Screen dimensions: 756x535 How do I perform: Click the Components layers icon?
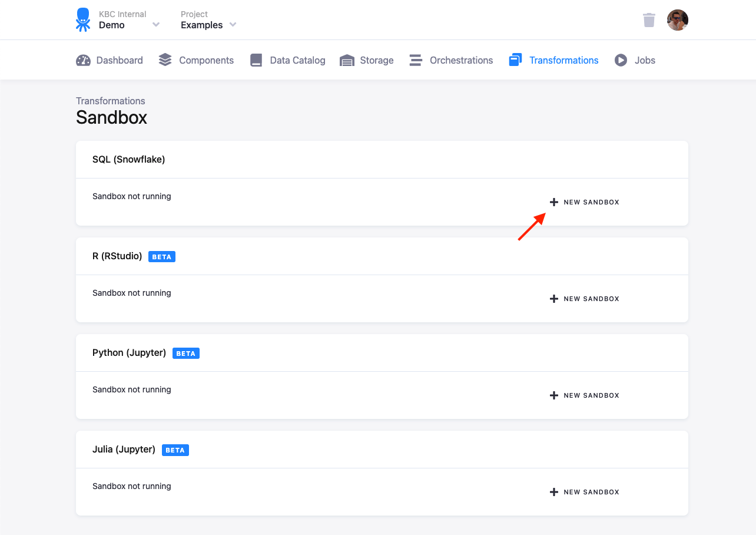tap(165, 60)
